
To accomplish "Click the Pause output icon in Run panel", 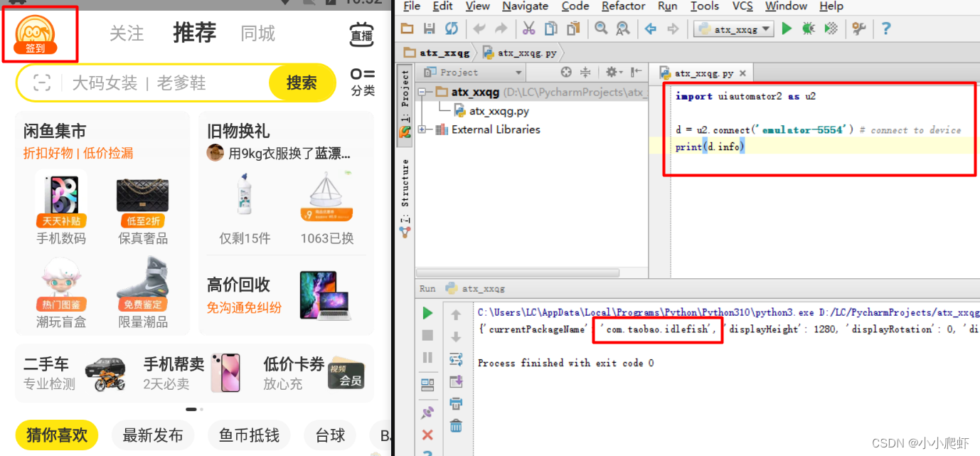I will coord(427,357).
